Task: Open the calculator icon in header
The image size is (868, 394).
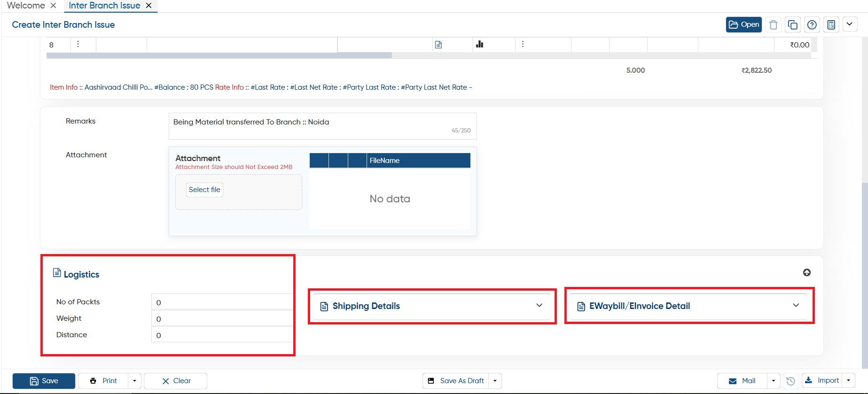Action: click(x=831, y=24)
